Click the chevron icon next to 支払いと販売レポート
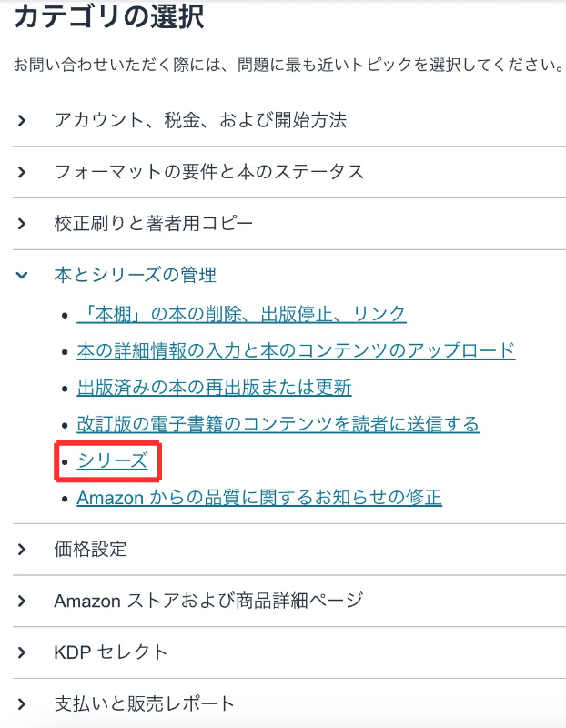Viewport: 566px width, 728px height. (22, 703)
